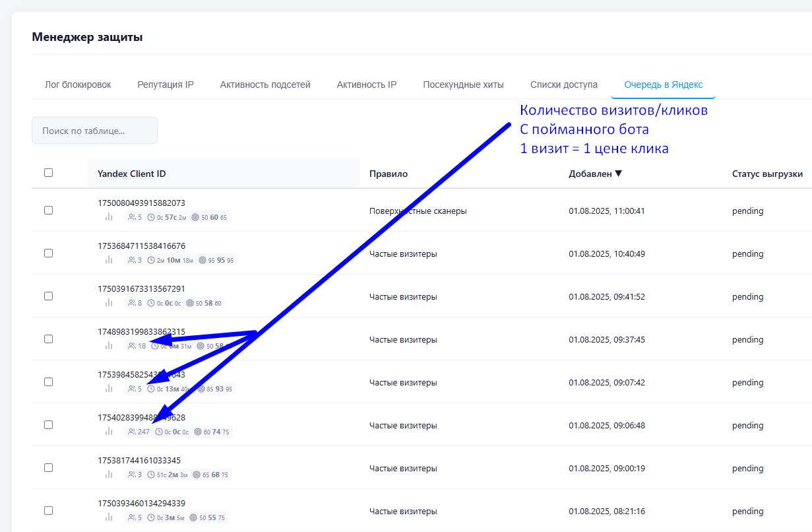Open stats chart icon for client 1750393460134294339

point(109,517)
